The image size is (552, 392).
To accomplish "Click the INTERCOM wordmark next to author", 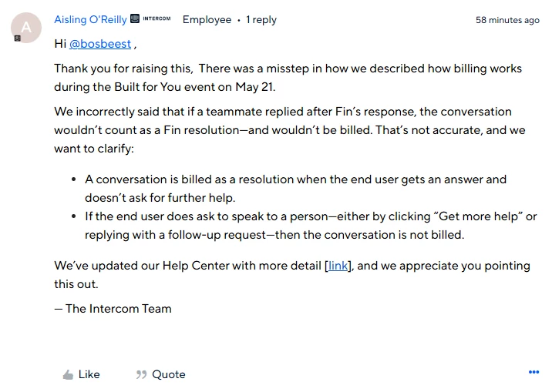I will pos(157,18).
